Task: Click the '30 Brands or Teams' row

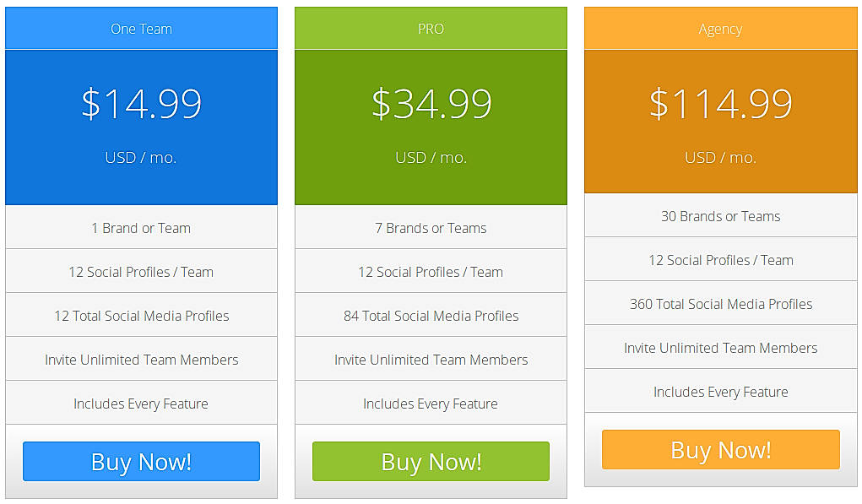Action: pos(721,215)
